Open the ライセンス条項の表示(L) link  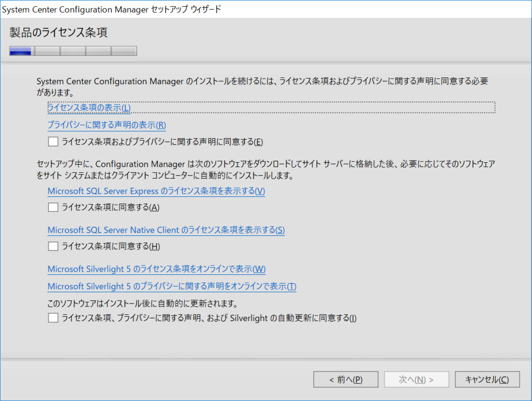89,108
